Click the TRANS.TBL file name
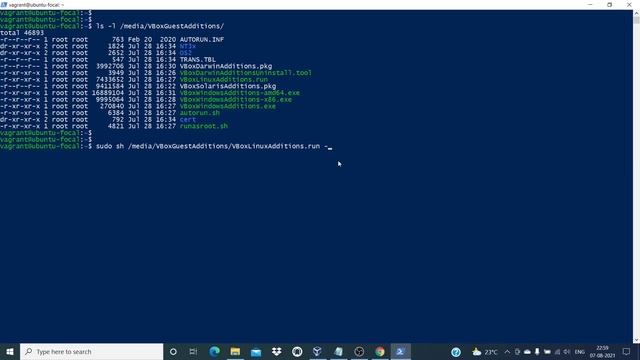Image resolution: width=640 pixels, height=360 pixels. click(198, 60)
